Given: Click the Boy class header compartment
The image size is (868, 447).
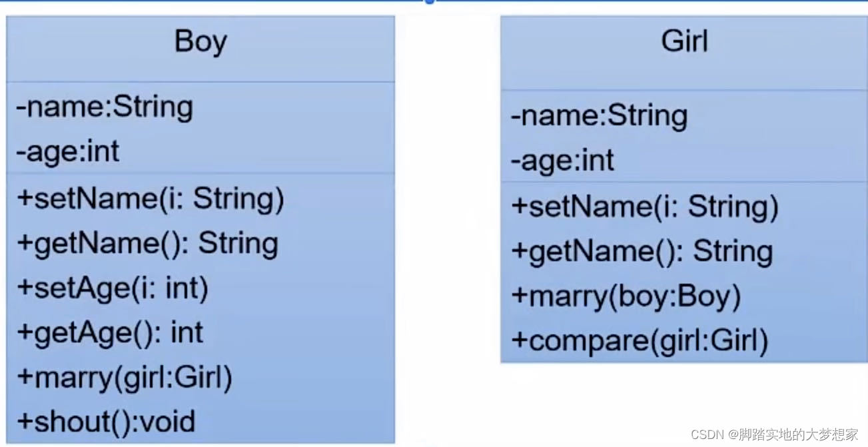Looking at the screenshot, I should (201, 49).
